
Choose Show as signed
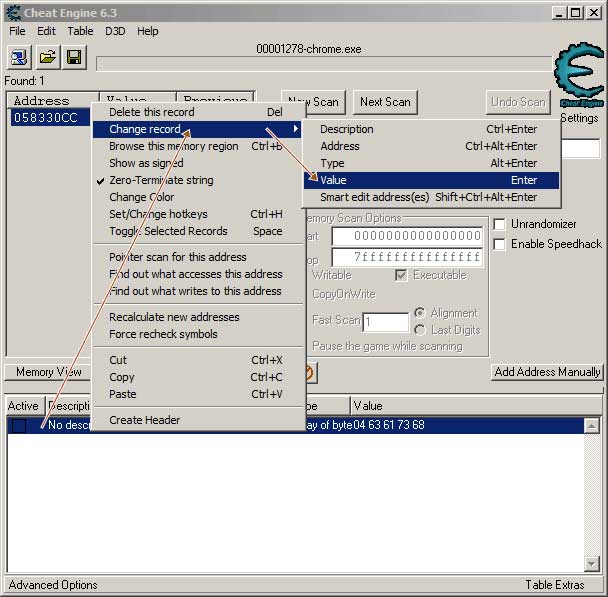tap(197, 163)
